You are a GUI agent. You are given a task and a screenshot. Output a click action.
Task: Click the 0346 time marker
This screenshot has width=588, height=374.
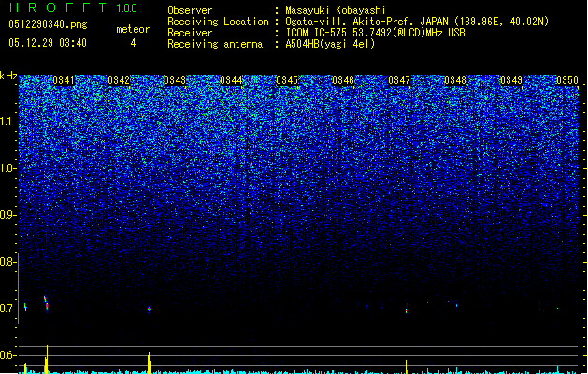[x=343, y=80]
